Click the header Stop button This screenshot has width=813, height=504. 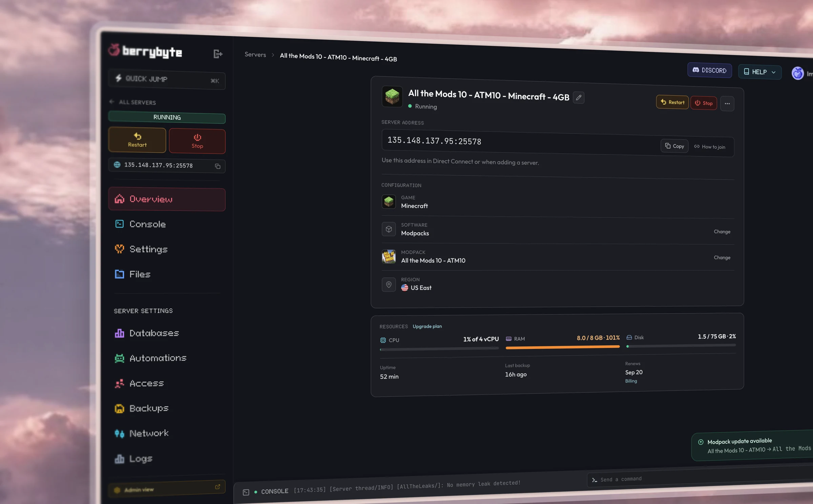704,103
